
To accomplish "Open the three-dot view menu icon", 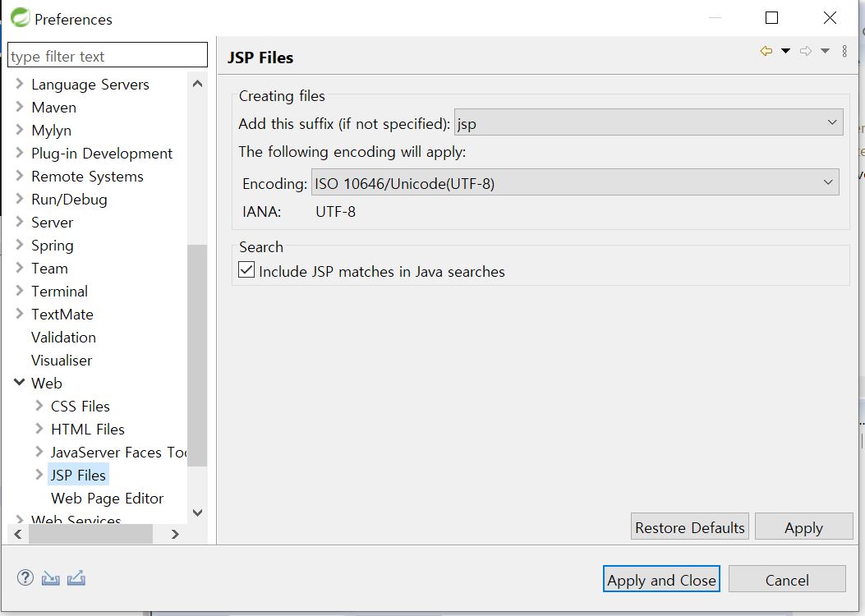I will pos(844,51).
